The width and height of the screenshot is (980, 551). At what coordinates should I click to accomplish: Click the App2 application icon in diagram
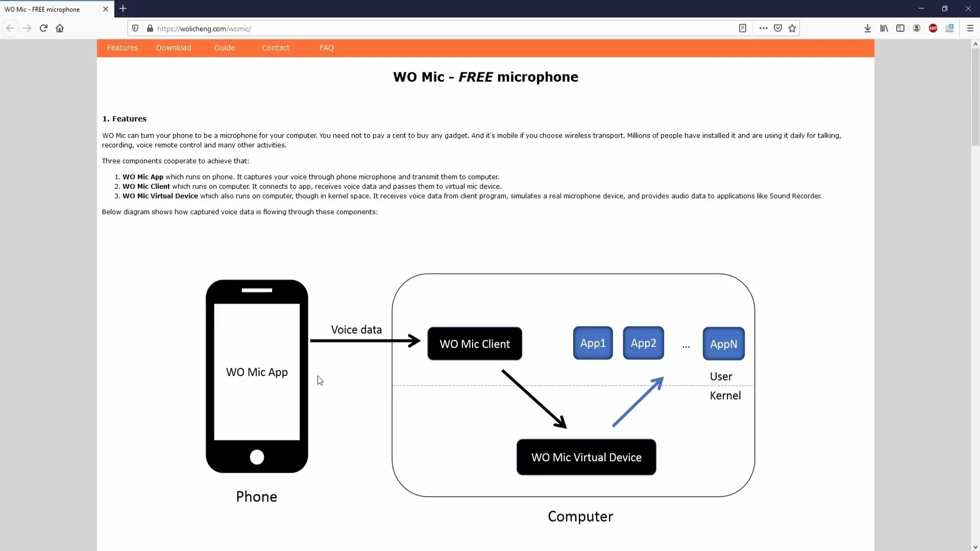coord(644,343)
